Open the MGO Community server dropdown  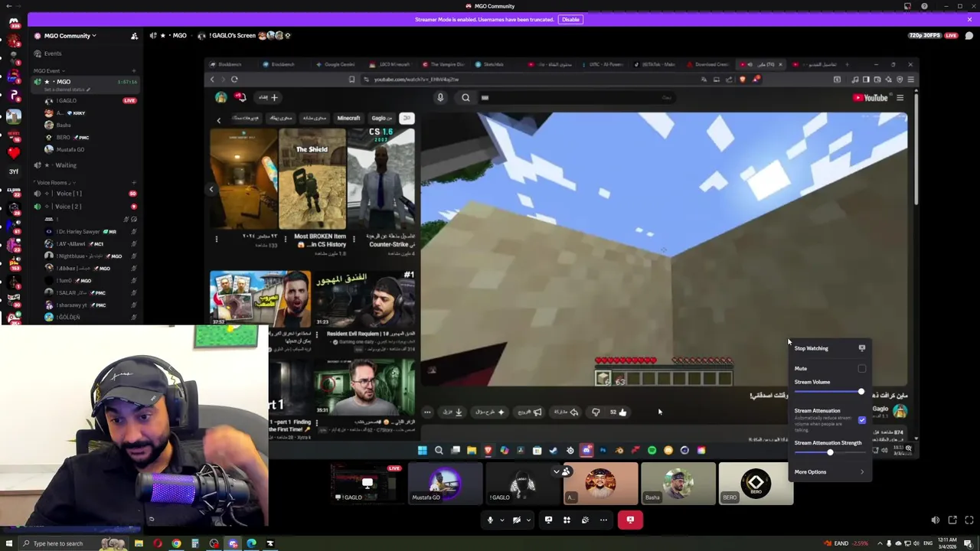[x=69, y=35]
